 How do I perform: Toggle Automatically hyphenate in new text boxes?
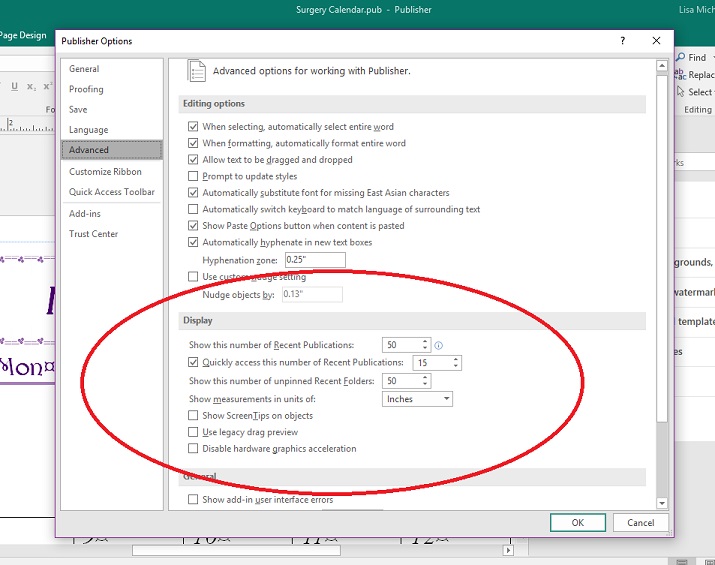tap(193, 242)
